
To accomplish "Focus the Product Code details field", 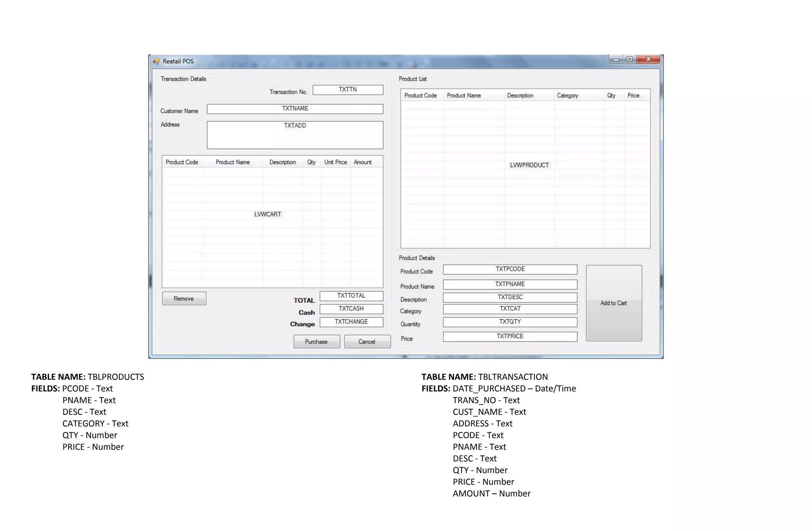I will pos(510,269).
